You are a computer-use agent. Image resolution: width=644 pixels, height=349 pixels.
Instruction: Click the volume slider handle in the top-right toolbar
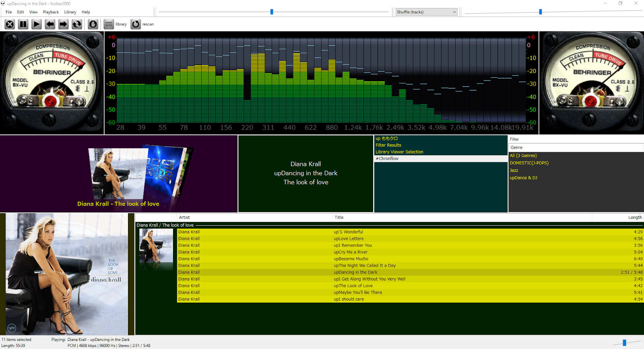541,12
